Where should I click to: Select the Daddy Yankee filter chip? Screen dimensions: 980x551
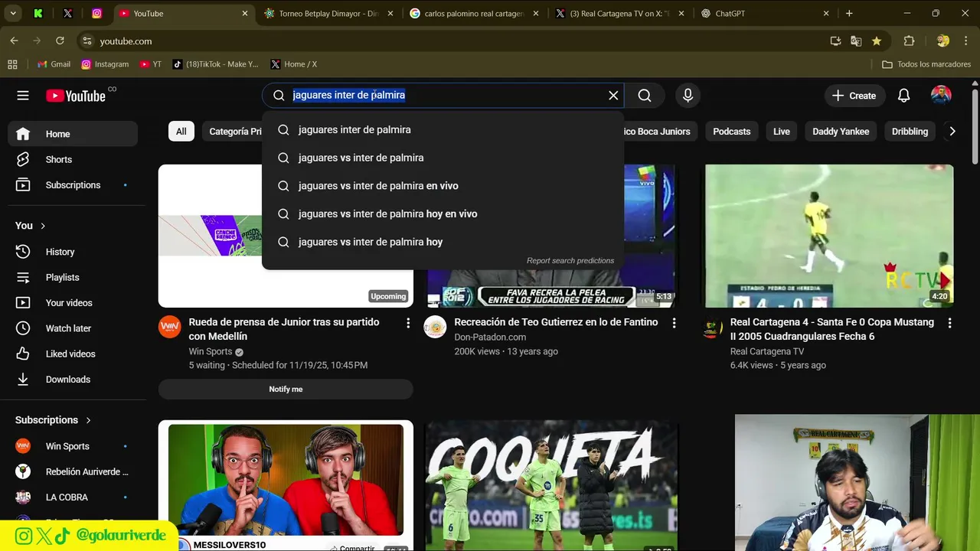click(x=841, y=132)
